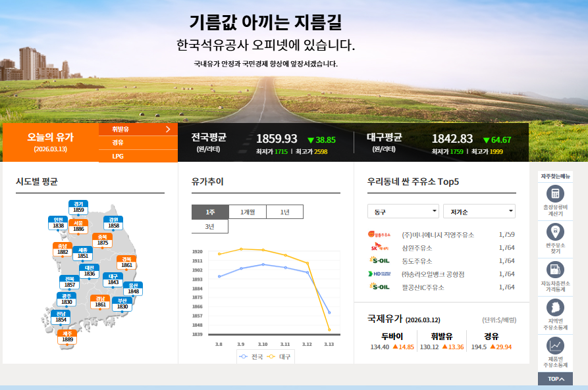Switch price trend to 1주 tab
The width and height of the screenshot is (588, 390).
pos(210,212)
